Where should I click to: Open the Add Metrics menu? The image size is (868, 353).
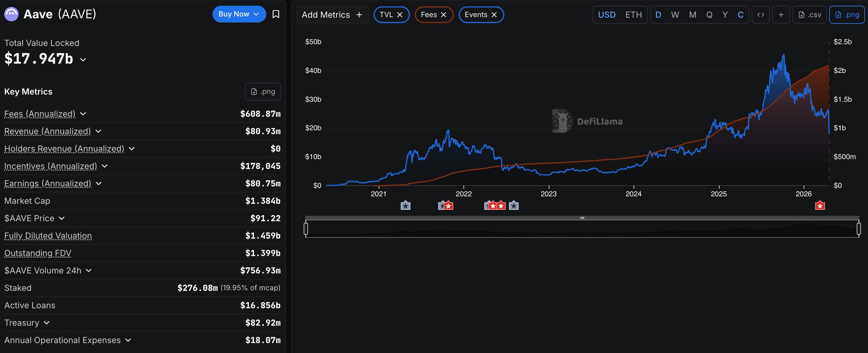point(332,15)
